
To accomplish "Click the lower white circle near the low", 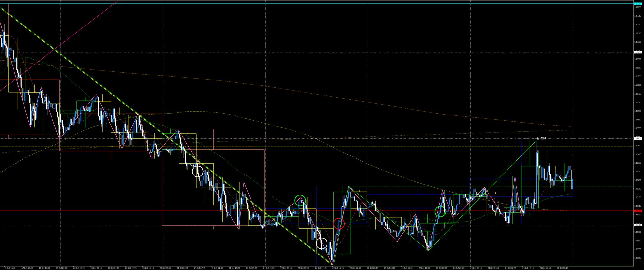I will [321, 244].
